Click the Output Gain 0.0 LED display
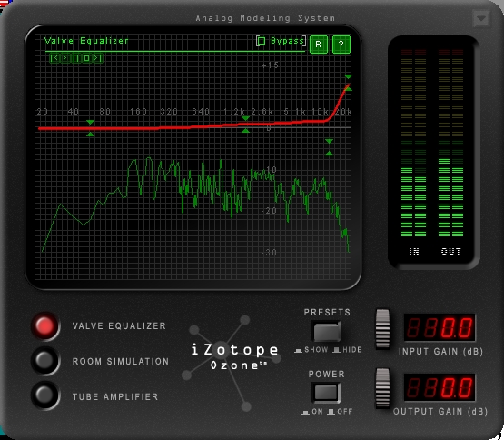504x440 pixels. [x=440, y=387]
